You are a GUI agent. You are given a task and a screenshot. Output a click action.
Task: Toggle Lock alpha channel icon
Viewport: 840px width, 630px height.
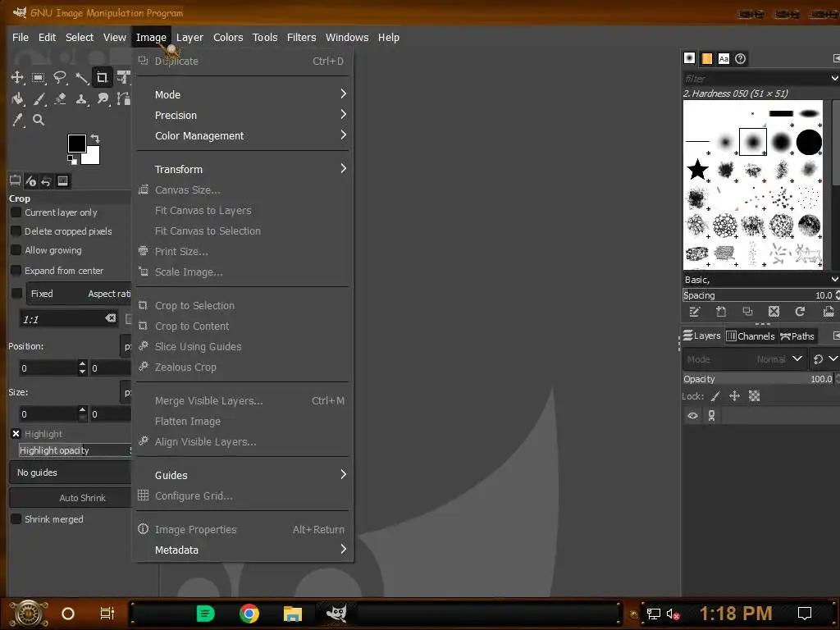(x=755, y=396)
